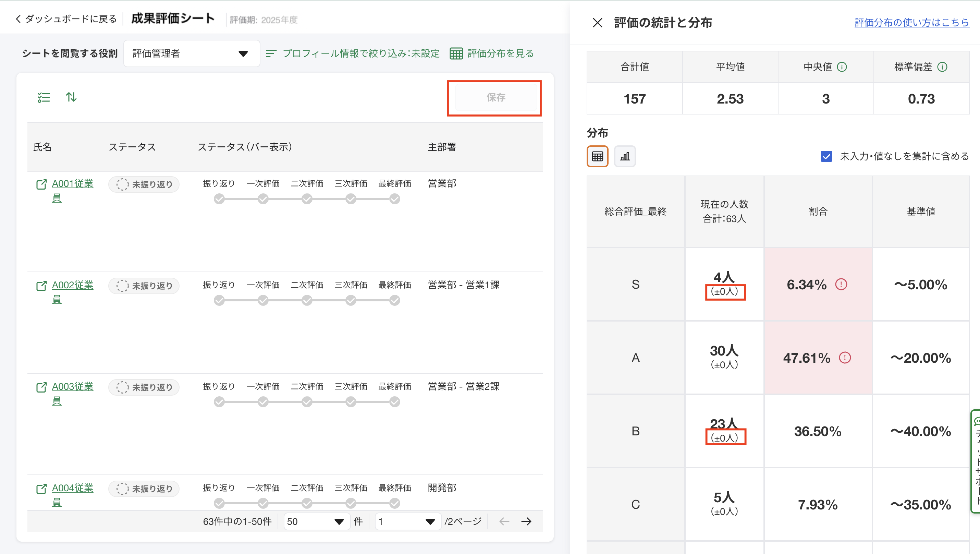Go back via ダッシュボードに戻る

coord(66,19)
